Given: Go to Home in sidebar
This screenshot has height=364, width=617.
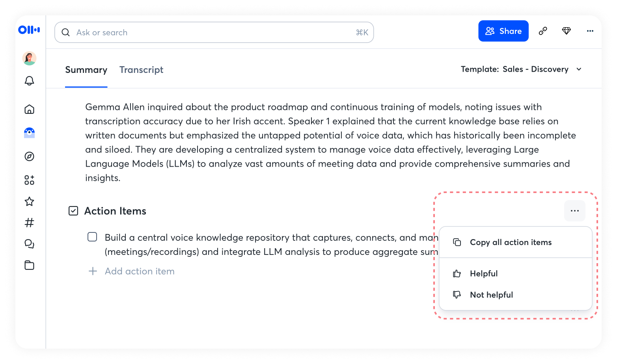Looking at the screenshot, I should coord(29,109).
